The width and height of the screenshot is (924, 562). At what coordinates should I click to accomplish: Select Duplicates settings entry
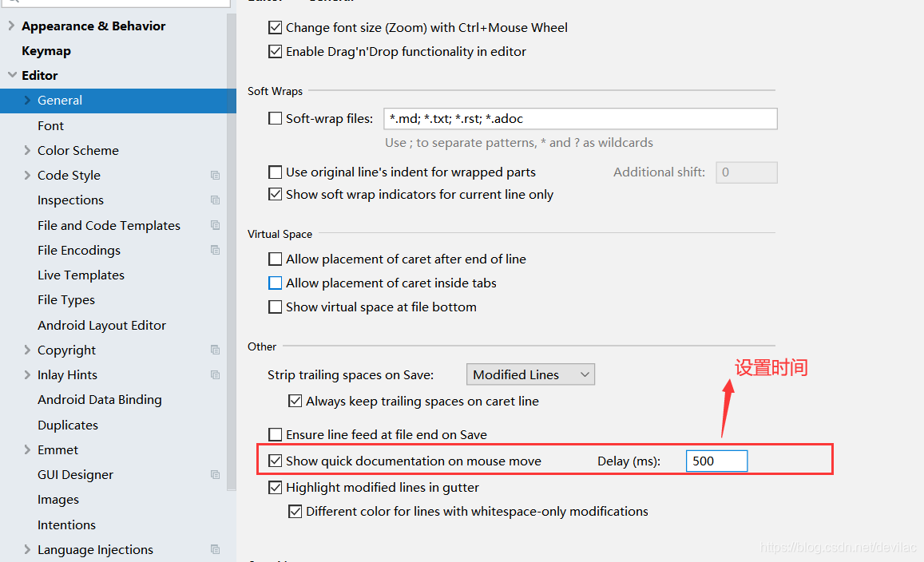[68, 425]
